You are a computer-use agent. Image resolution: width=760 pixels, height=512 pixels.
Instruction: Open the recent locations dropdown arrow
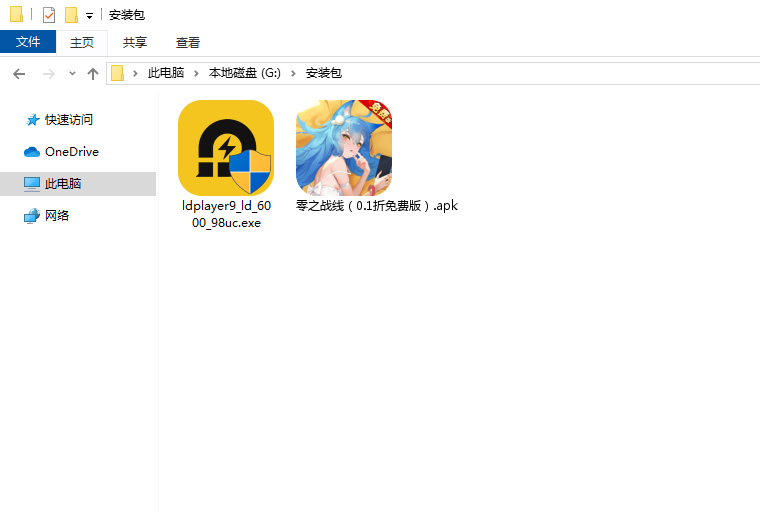click(72, 74)
